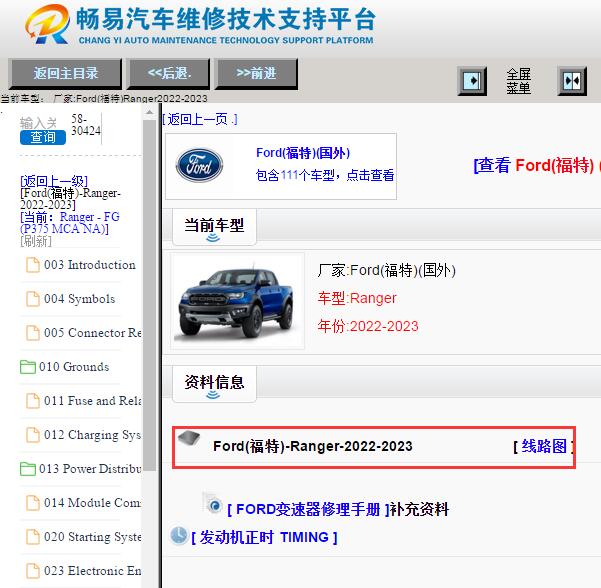
Task: Click the page icon beside 023 Electronic
Action: point(33,571)
